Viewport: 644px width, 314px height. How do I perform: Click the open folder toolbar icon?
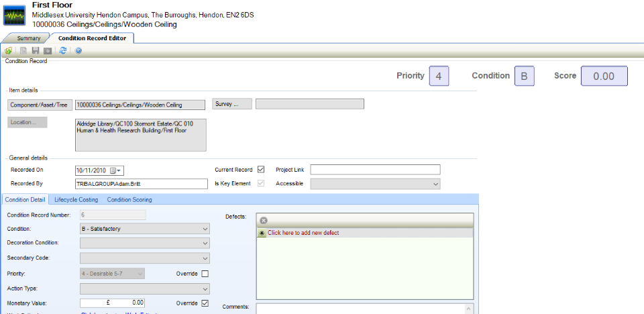8,50
